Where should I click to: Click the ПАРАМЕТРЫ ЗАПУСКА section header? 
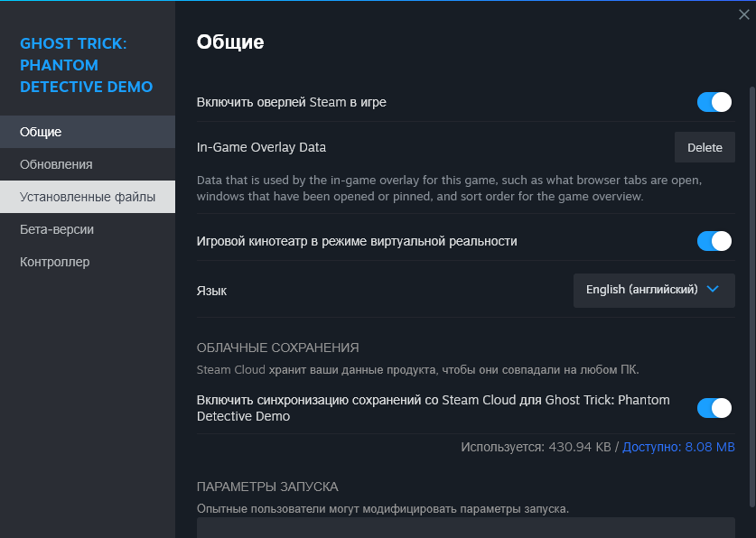pyautogui.click(x=267, y=487)
